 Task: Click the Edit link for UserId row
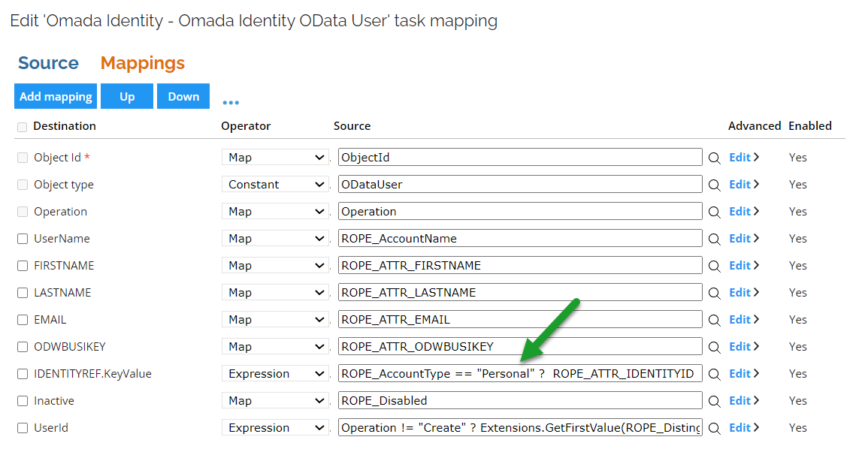743,427
